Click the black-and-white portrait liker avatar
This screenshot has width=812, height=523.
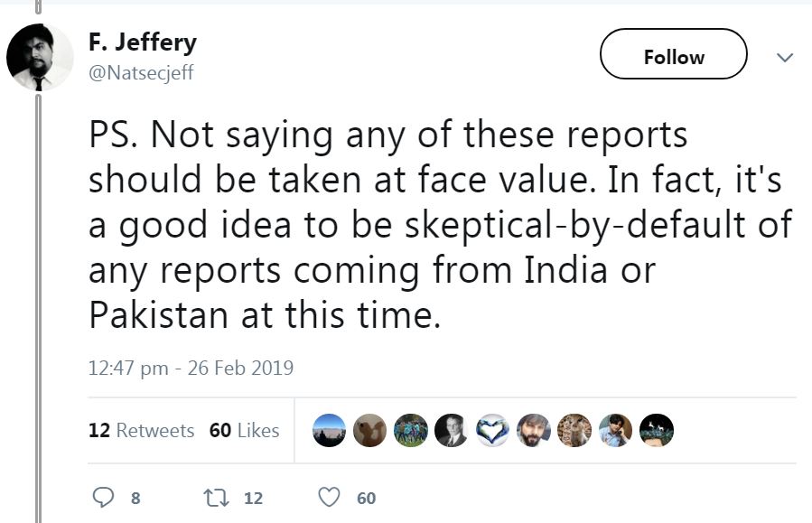451,431
